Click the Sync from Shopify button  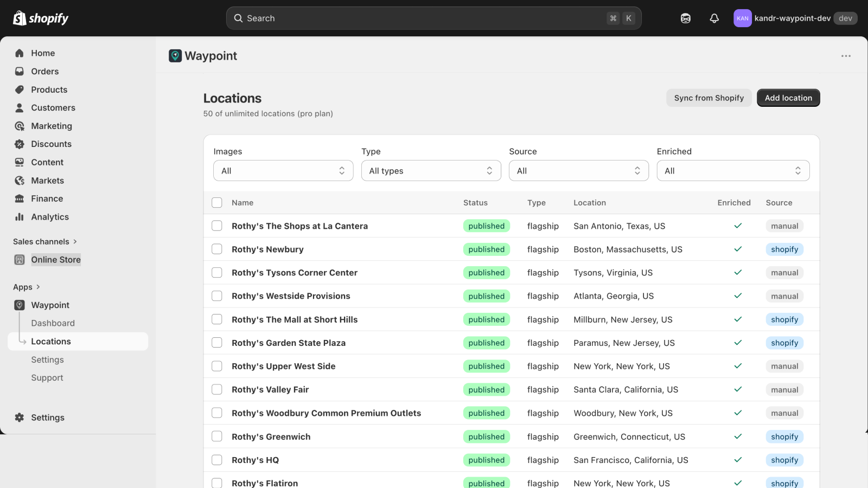click(x=709, y=98)
